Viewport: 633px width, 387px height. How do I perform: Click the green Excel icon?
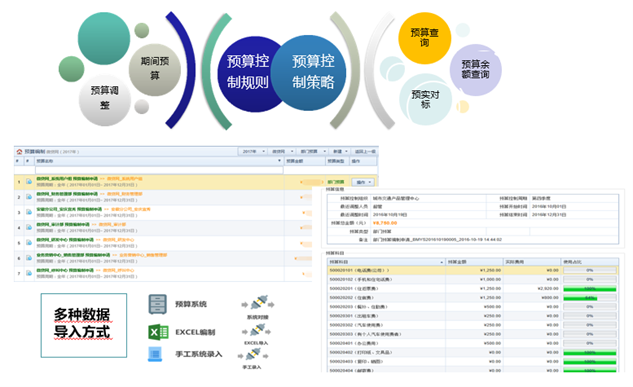(158, 332)
